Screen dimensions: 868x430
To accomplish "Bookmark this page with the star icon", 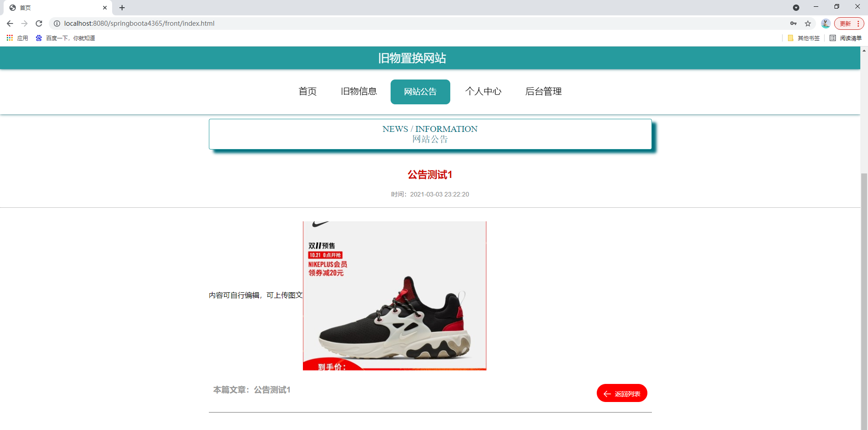I will (x=808, y=23).
